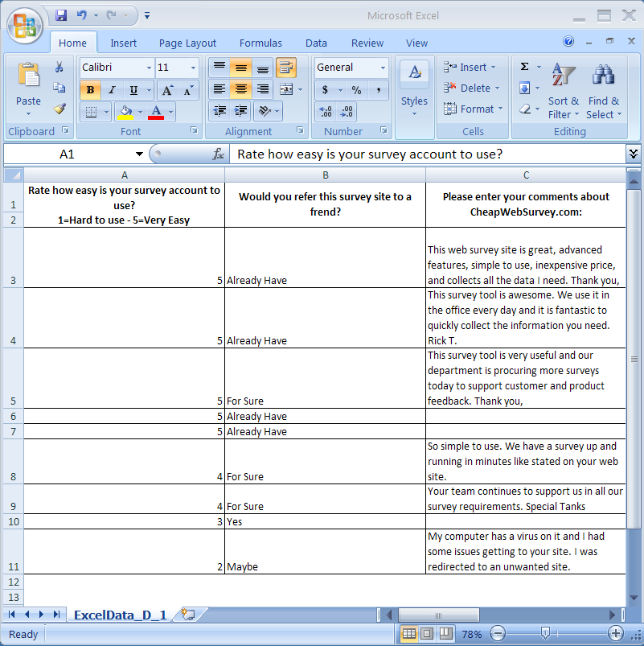Click the Format Painter brush icon
This screenshot has height=646, width=644.
[59, 109]
